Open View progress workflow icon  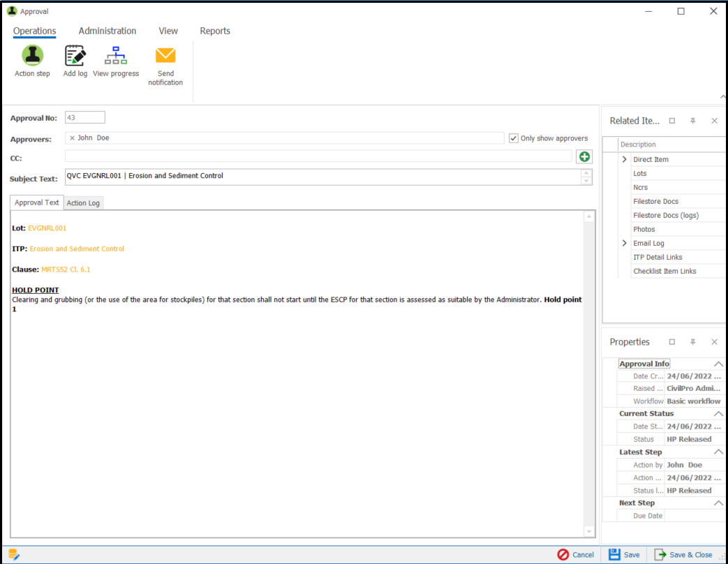116,56
